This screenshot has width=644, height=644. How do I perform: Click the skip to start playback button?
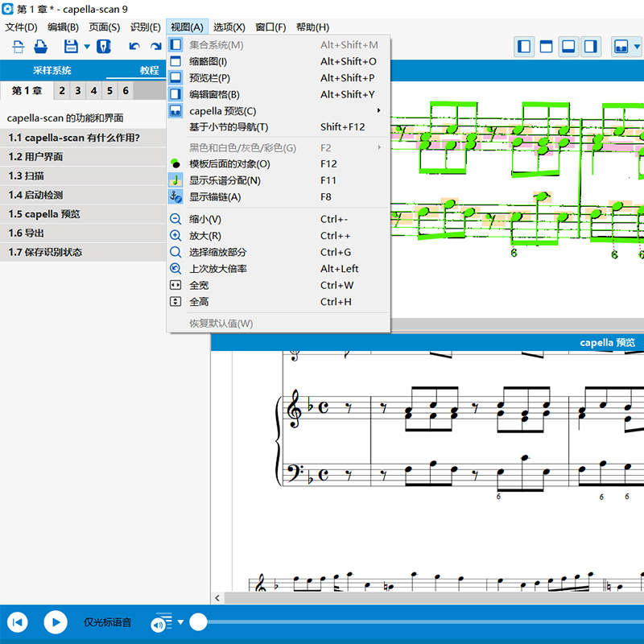(17, 622)
